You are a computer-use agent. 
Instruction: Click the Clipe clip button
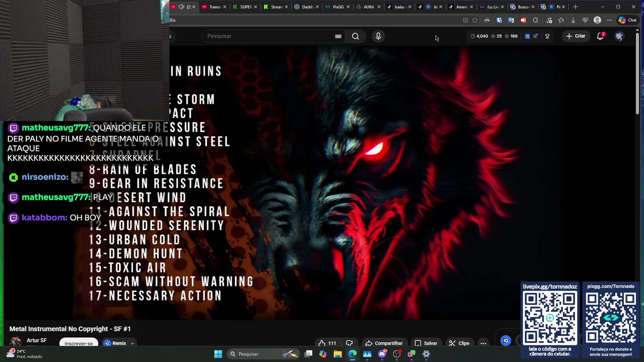pos(459,343)
